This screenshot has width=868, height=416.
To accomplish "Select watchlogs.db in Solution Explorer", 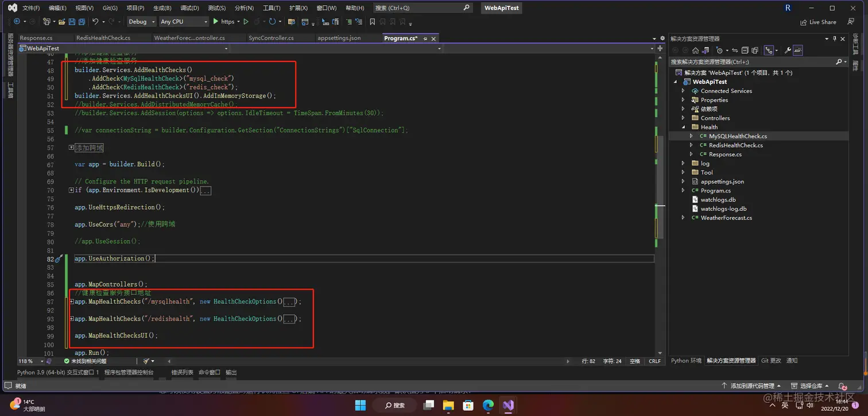I will pos(718,200).
